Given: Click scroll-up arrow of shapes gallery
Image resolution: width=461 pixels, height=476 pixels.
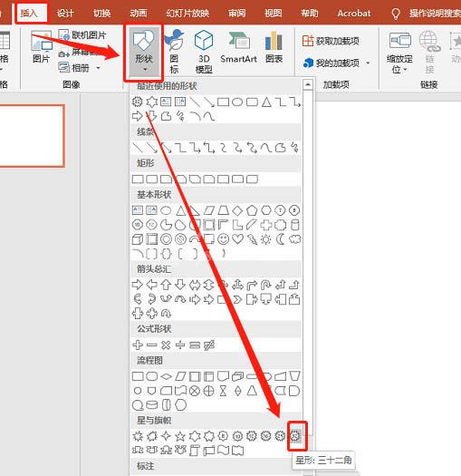Looking at the screenshot, I should click(308, 84).
